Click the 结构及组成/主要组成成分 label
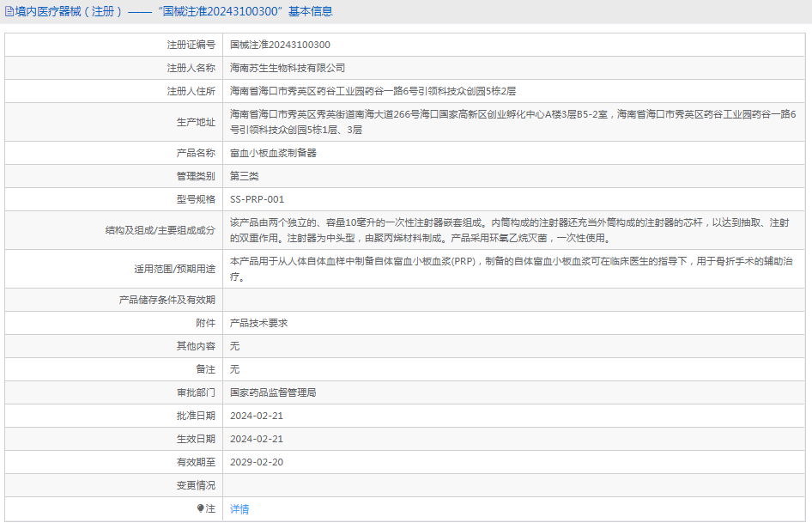Viewport: 812px width, 529px height. 160,230
